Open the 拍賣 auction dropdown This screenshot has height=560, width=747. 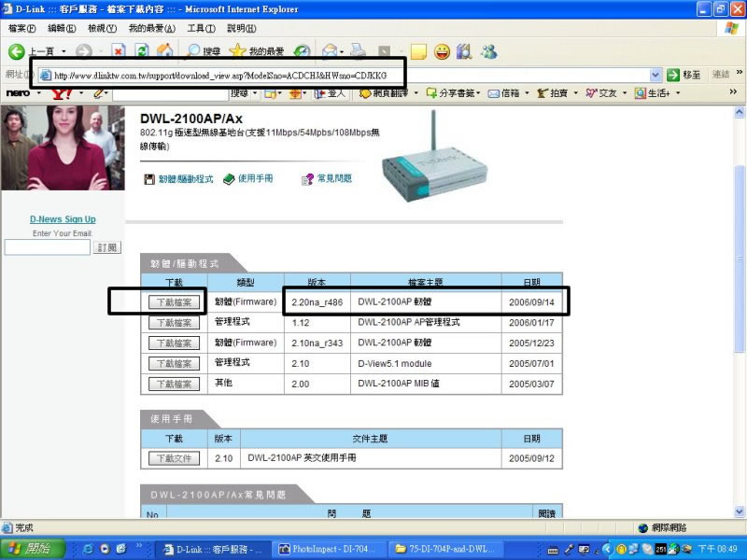575,93
